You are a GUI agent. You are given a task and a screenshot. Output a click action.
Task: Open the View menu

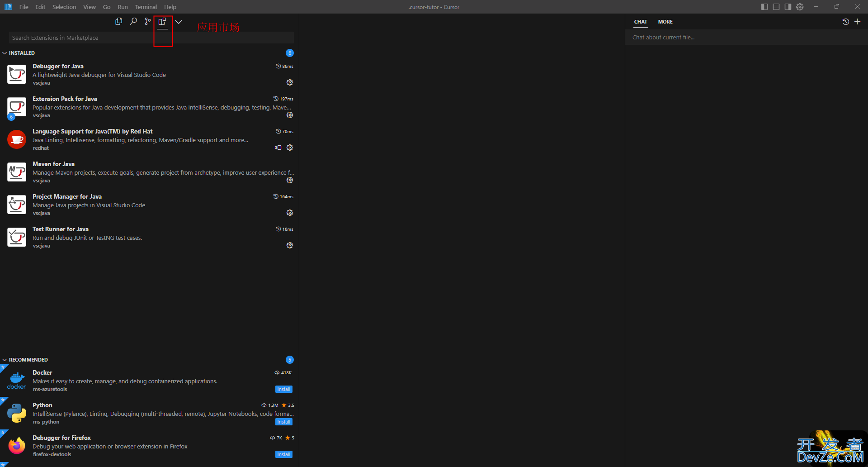point(90,7)
